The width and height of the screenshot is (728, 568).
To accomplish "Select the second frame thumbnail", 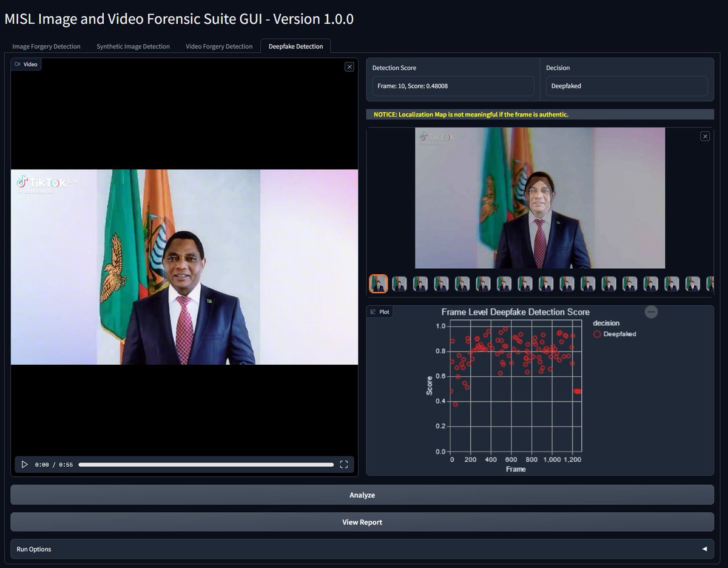I will pos(399,283).
